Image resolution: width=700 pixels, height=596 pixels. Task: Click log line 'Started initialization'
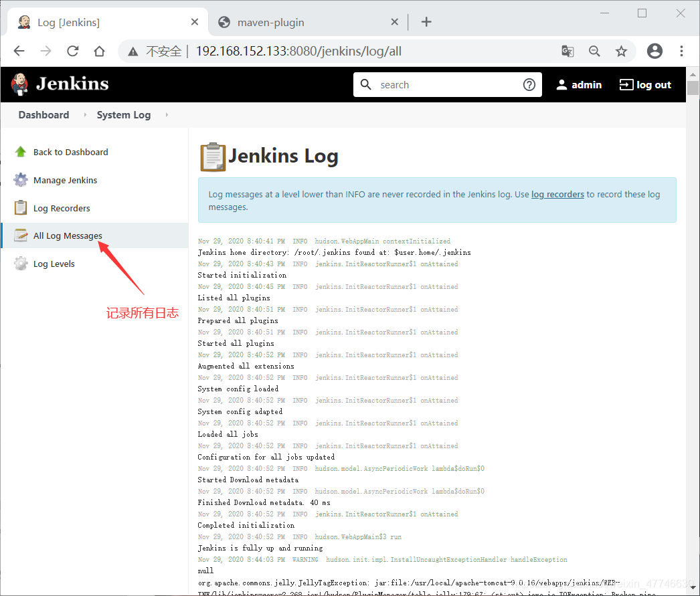click(x=242, y=275)
